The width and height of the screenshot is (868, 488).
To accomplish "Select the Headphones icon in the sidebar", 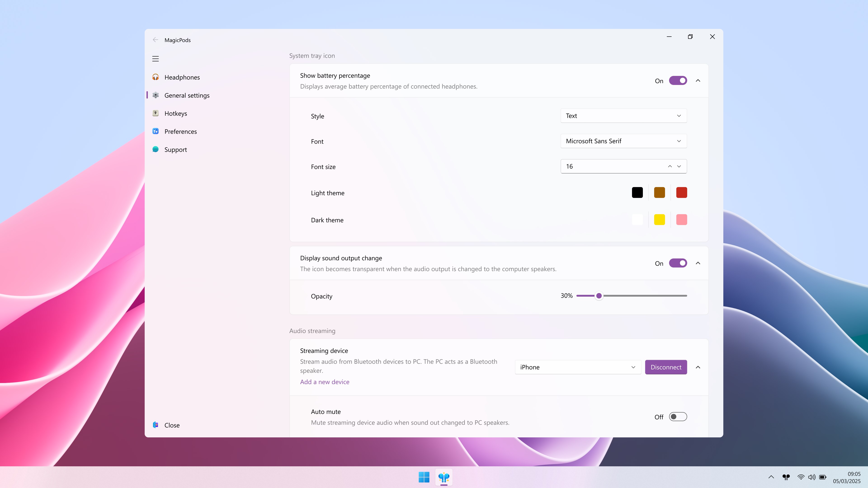I will pyautogui.click(x=155, y=77).
